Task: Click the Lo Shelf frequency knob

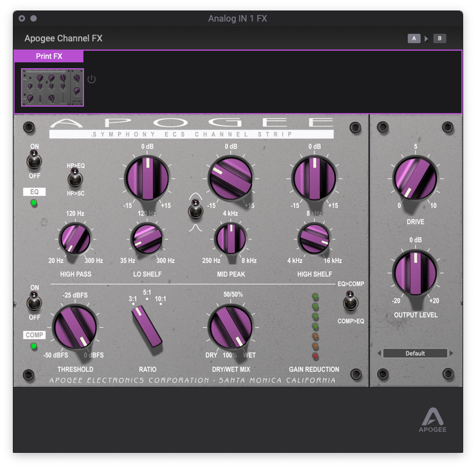Action: tap(147, 239)
